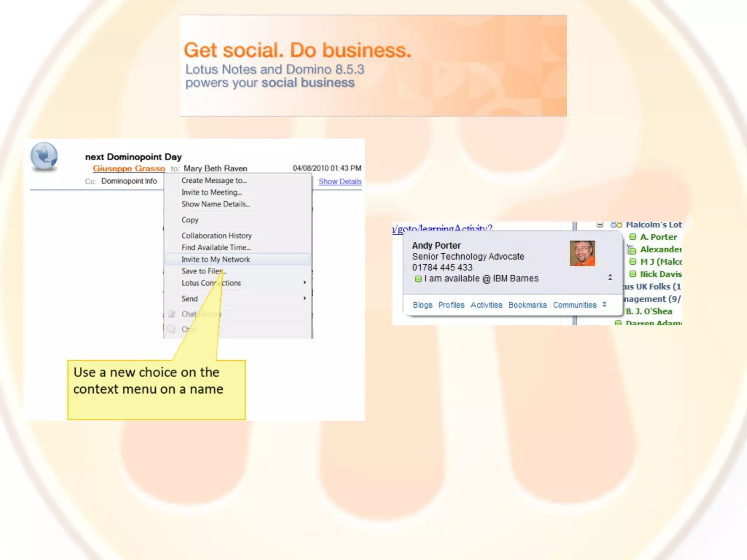The image size is (747, 560).
Task: Collapse the business card with up arrows
Action: pos(610,277)
